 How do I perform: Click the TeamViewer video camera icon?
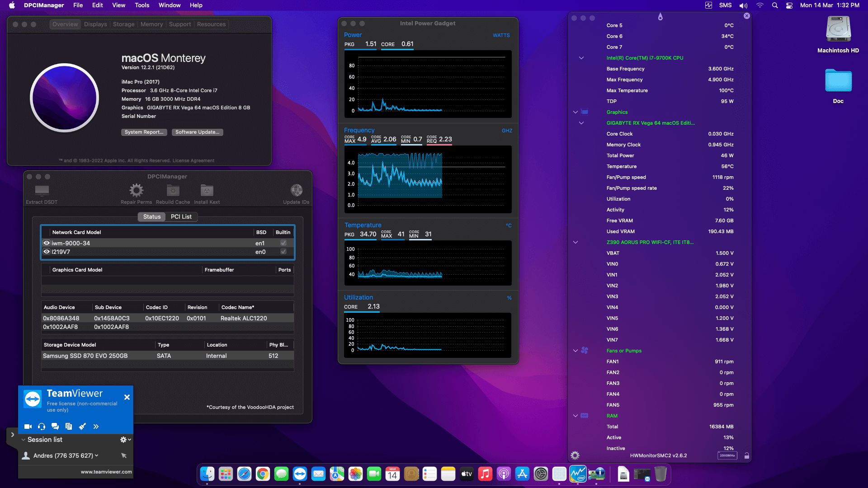pyautogui.click(x=28, y=426)
